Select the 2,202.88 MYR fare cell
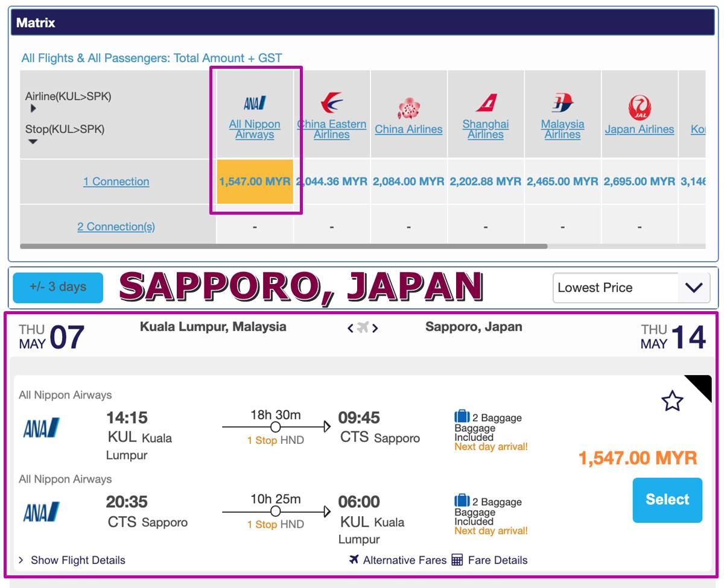Image resolution: width=724 pixels, height=588 pixels. (486, 182)
